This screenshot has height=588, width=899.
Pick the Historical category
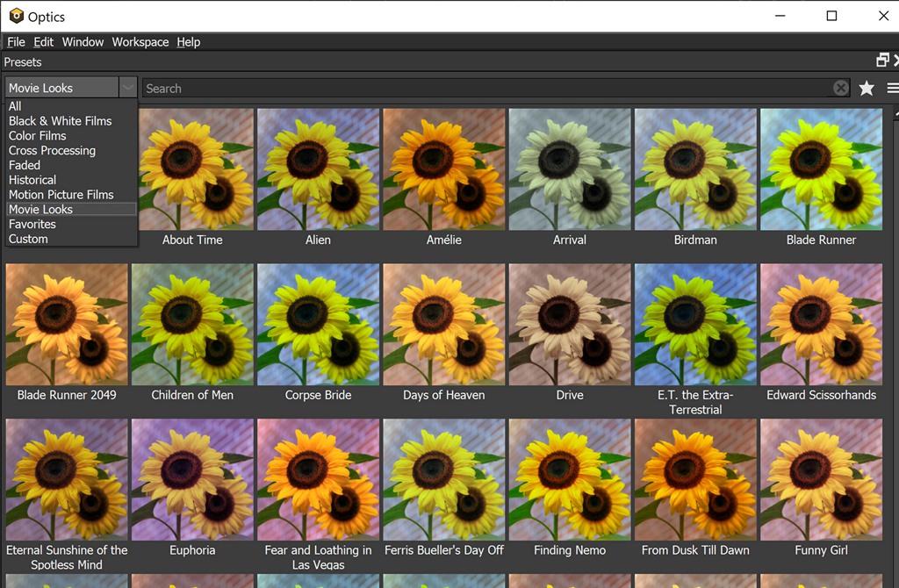click(x=71, y=180)
